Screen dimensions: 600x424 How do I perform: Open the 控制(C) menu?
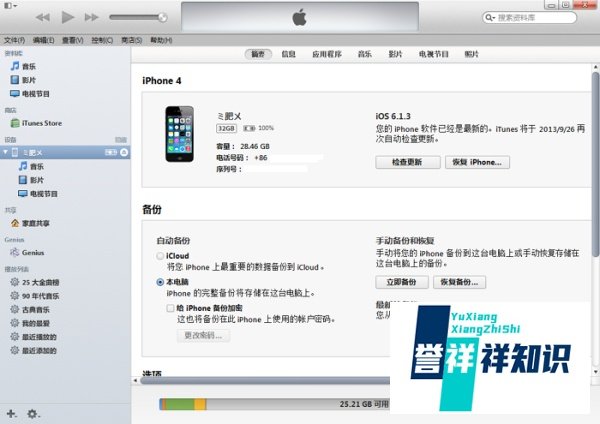102,40
